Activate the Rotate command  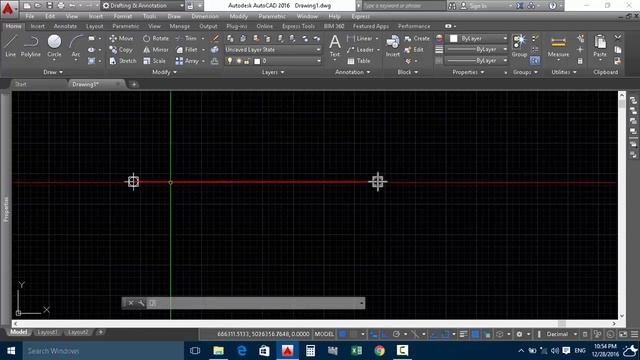(x=156, y=38)
